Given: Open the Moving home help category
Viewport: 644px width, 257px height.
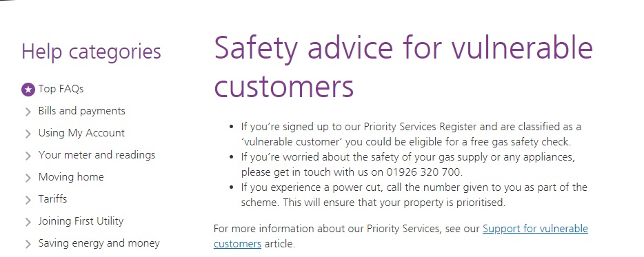Looking at the screenshot, I should click(x=71, y=177).
